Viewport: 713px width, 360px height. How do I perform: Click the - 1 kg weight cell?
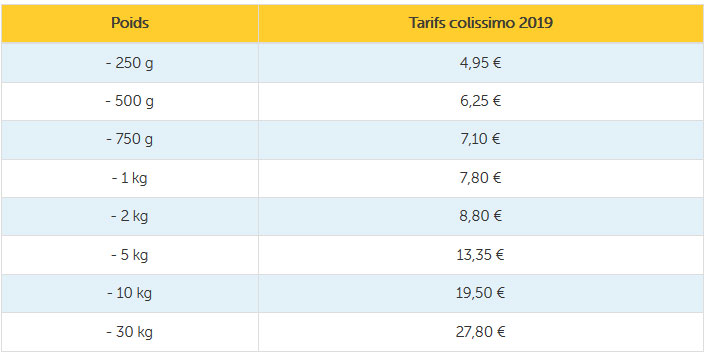point(130,178)
